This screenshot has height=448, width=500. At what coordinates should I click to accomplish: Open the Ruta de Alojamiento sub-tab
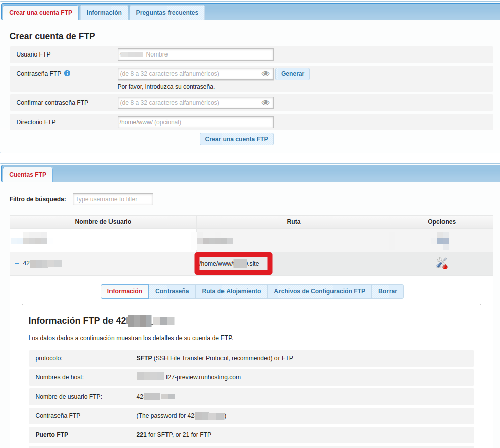[232, 291]
